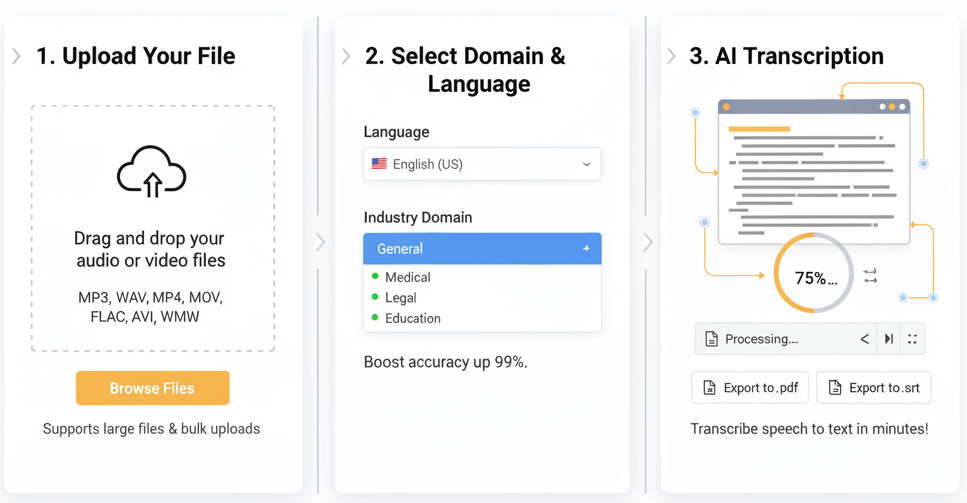Click the plus icon on General row
Image resolution: width=967 pixels, height=503 pixels.
click(586, 248)
